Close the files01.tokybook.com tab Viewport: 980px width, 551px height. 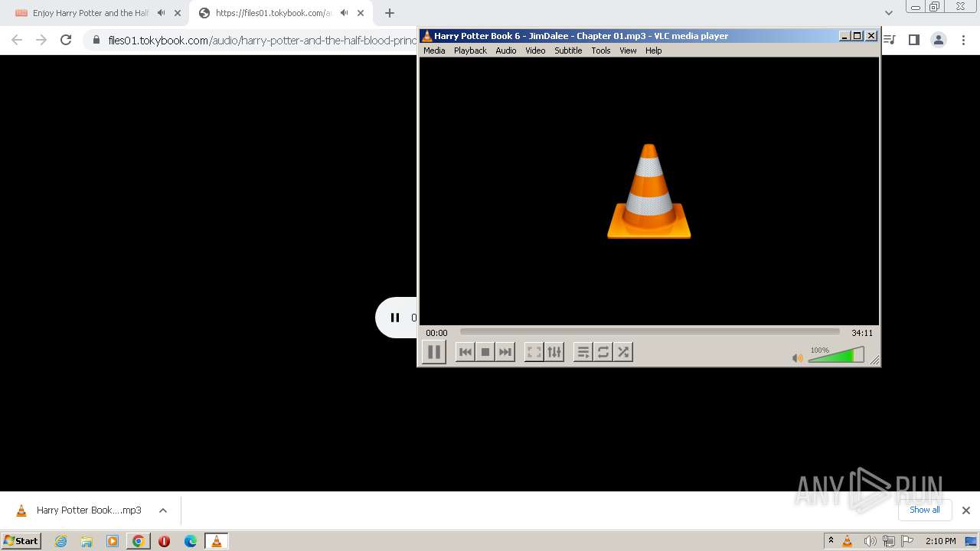coord(361,13)
